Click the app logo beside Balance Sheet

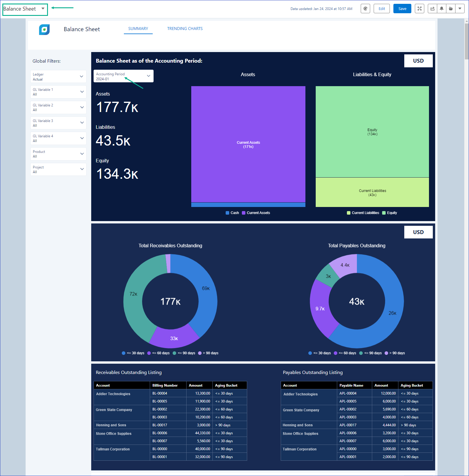44,29
